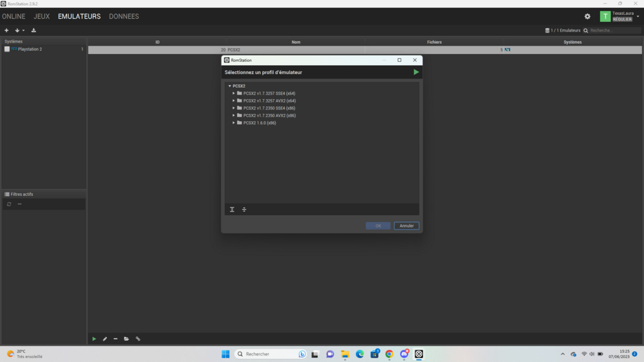The height and width of the screenshot is (362, 644).
Task: Open Google Chrome from the Windows taskbar
Action: [389, 354]
